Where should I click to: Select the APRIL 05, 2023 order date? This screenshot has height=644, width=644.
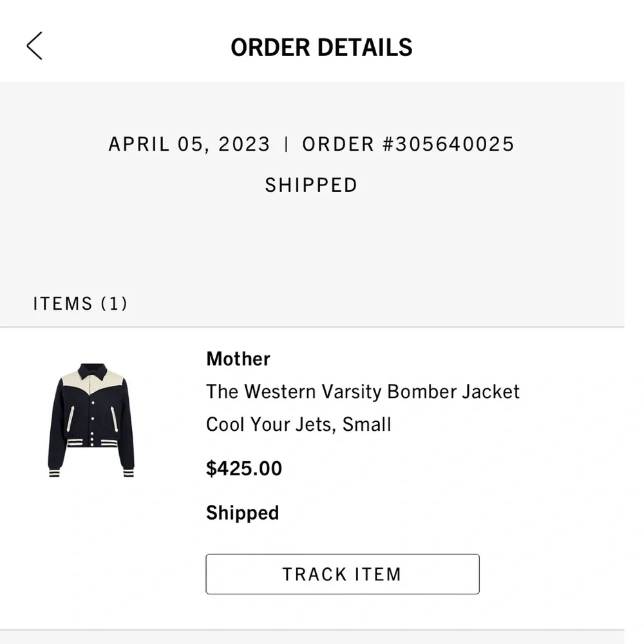point(189,144)
